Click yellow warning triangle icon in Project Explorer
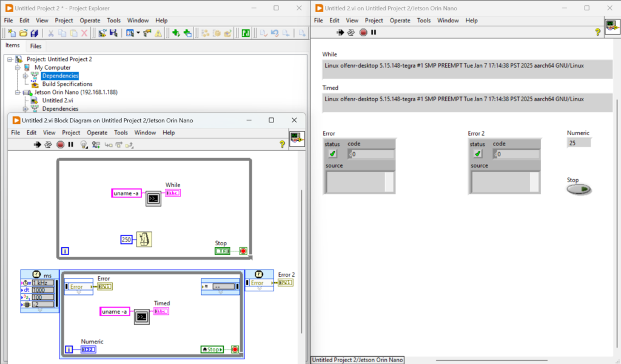621x364 pixels. pos(158,33)
